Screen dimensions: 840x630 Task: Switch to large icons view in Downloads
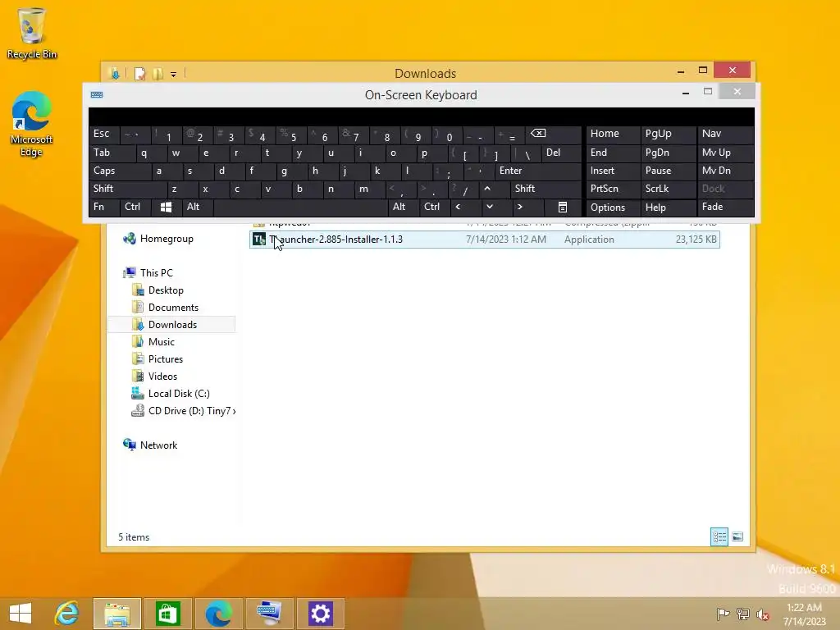coord(737,536)
